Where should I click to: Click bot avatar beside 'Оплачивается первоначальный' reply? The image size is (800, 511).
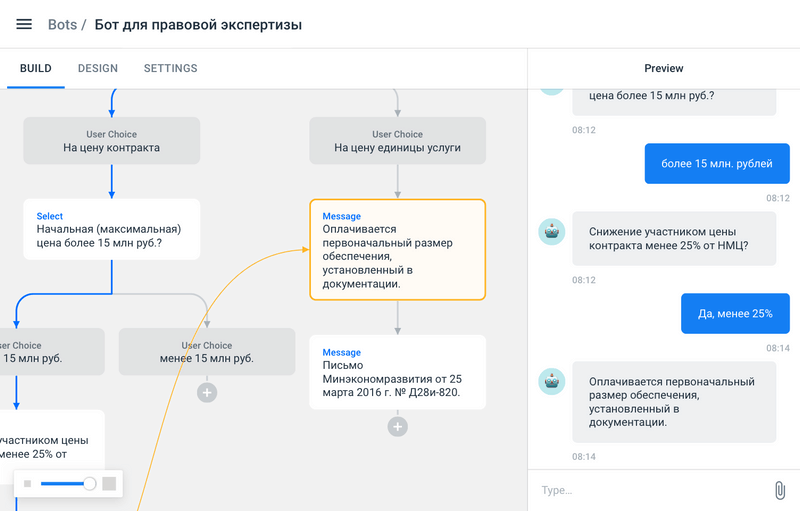(551, 382)
